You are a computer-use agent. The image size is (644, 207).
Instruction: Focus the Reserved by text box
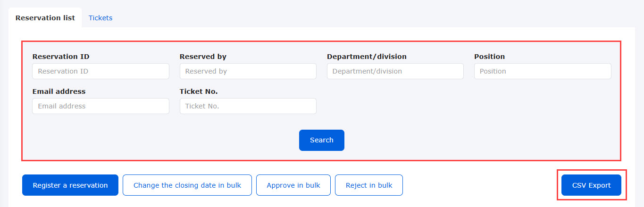pyautogui.click(x=248, y=71)
